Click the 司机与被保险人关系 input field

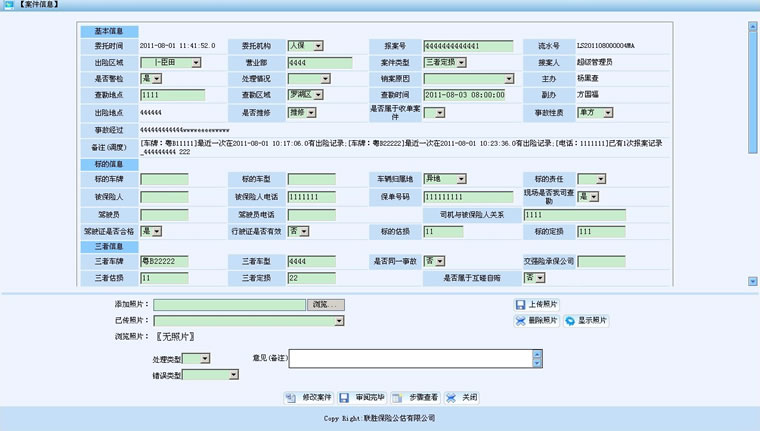pos(575,215)
